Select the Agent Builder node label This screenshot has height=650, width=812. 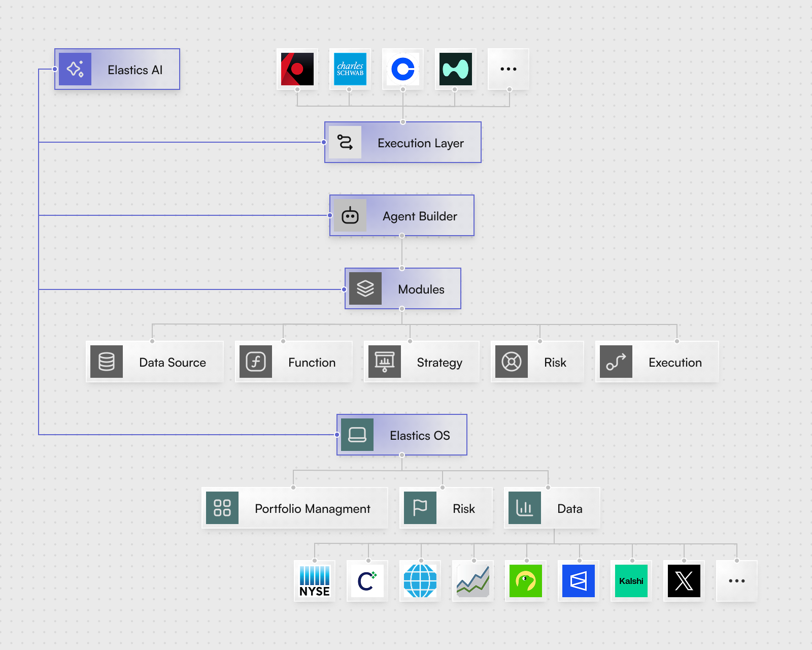pyautogui.click(x=420, y=216)
